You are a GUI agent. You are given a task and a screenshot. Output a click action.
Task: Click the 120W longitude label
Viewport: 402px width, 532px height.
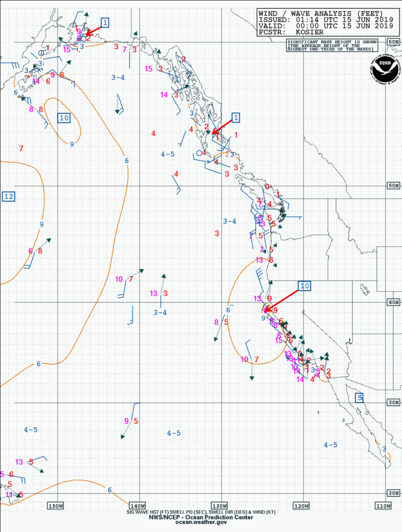pyautogui.click(x=301, y=506)
